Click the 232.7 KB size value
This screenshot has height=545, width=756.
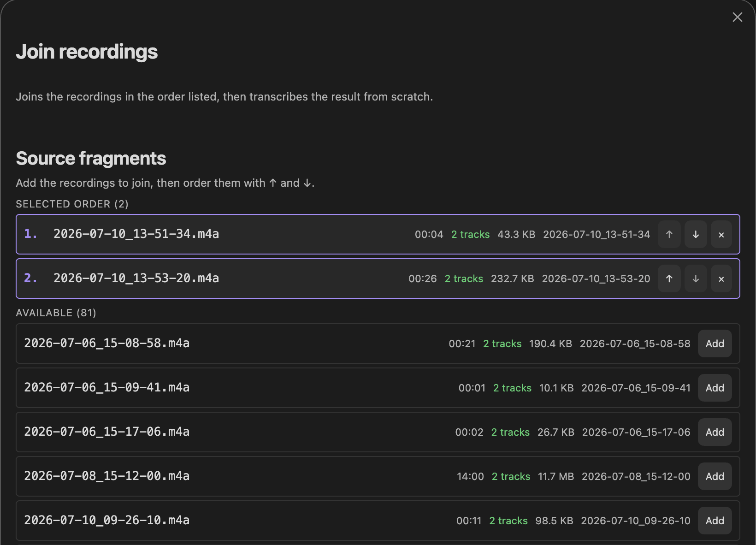pyautogui.click(x=513, y=278)
